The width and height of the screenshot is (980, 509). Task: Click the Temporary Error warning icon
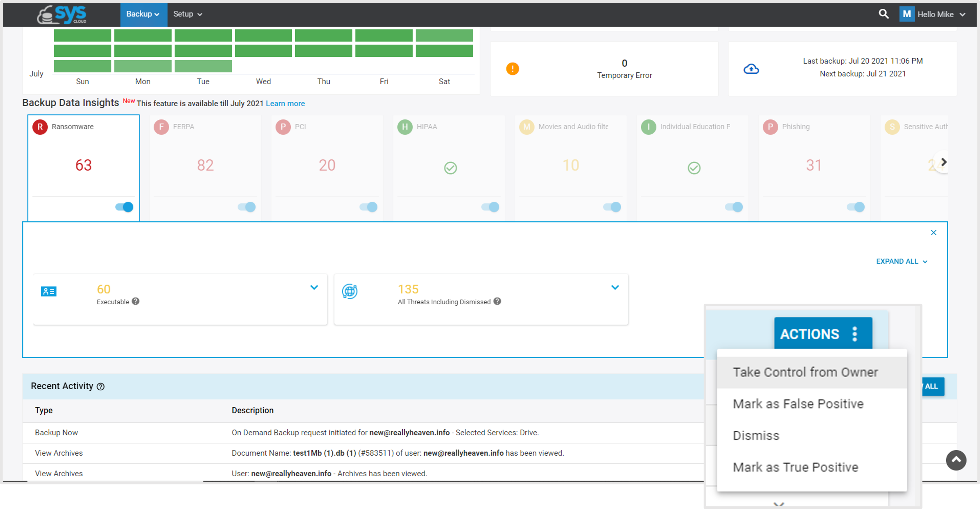(x=513, y=69)
